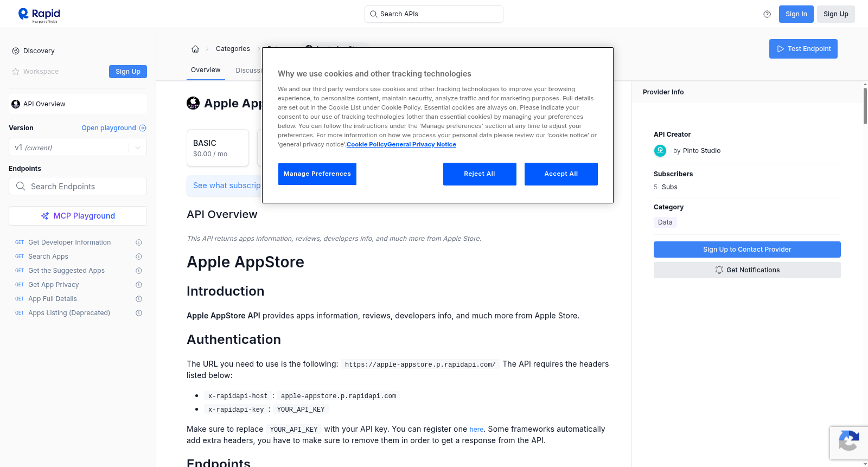Focus the Search Endpoints field
This screenshot has height=467, width=868.
tap(78, 186)
